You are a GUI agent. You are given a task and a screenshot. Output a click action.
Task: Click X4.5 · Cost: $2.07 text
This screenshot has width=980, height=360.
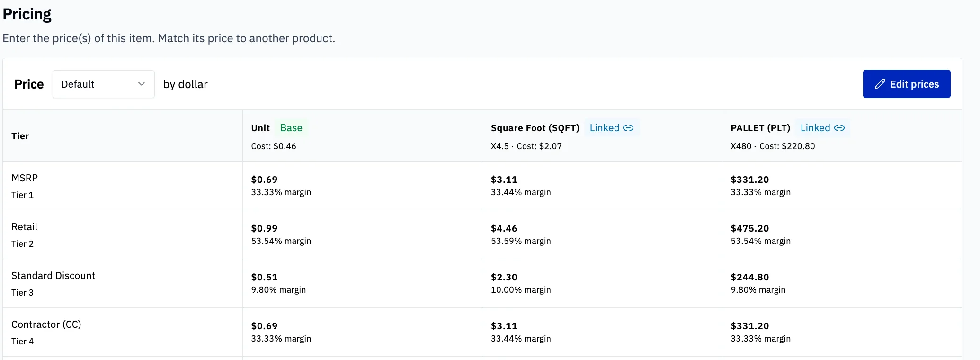(526, 146)
